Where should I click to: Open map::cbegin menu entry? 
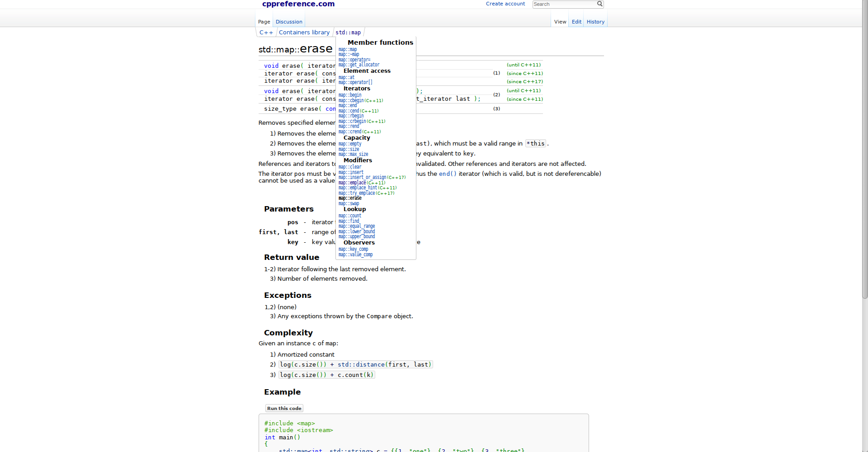point(351,100)
